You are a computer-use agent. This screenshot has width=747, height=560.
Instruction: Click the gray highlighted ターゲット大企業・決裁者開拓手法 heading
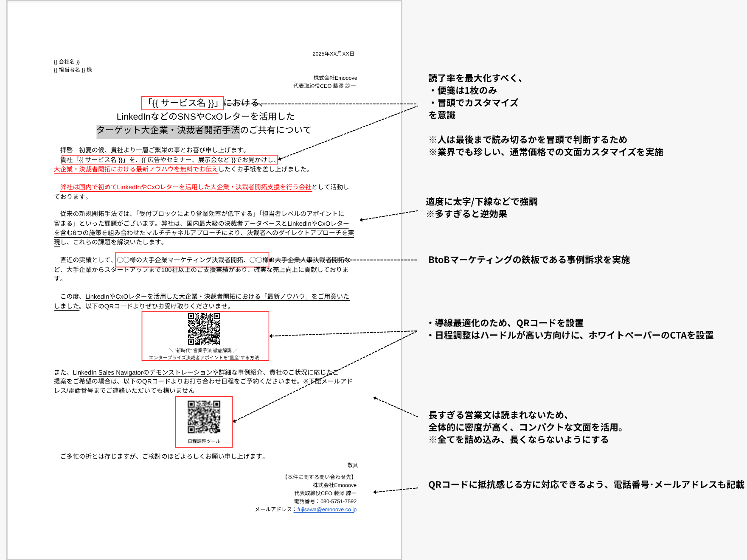(168, 130)
